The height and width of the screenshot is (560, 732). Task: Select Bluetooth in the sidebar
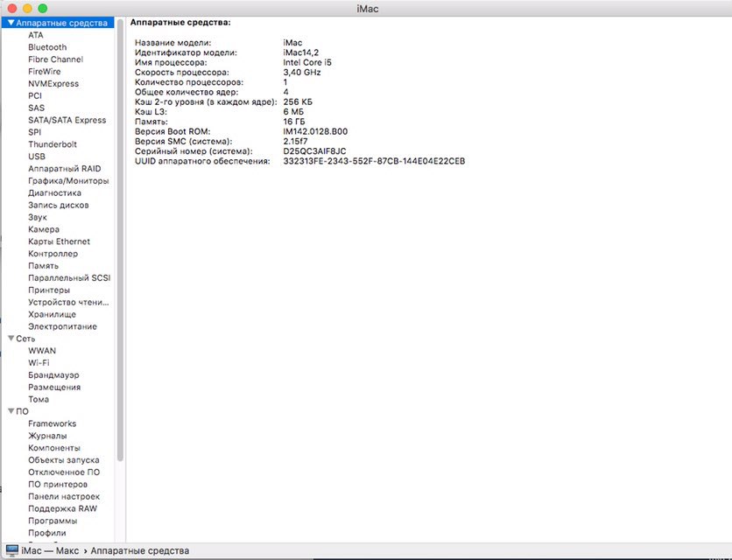point(47,47)
